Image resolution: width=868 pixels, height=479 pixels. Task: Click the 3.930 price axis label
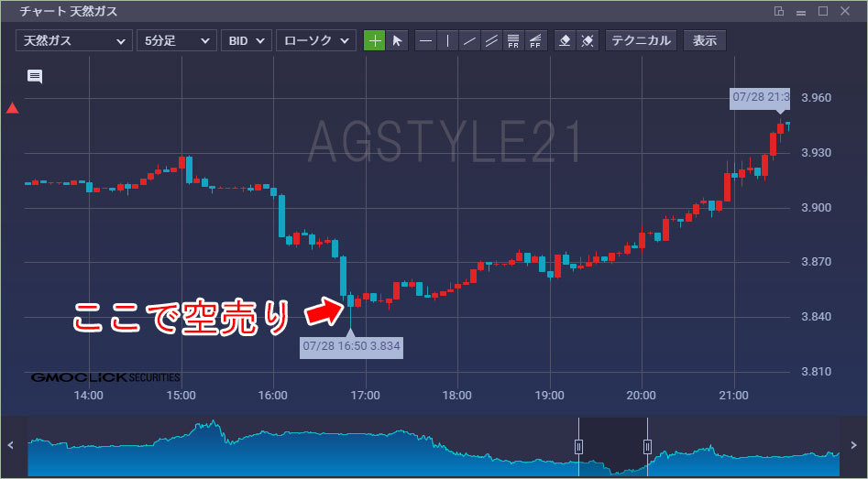(817, 153)
